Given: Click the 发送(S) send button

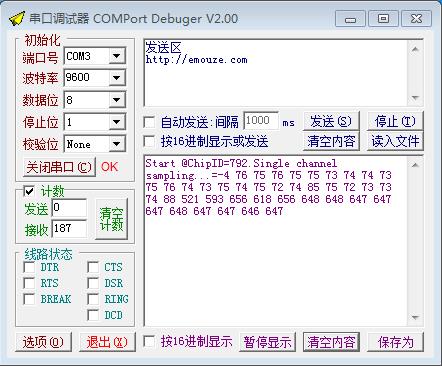Looking at the screenshot, I should click(331, 121).
